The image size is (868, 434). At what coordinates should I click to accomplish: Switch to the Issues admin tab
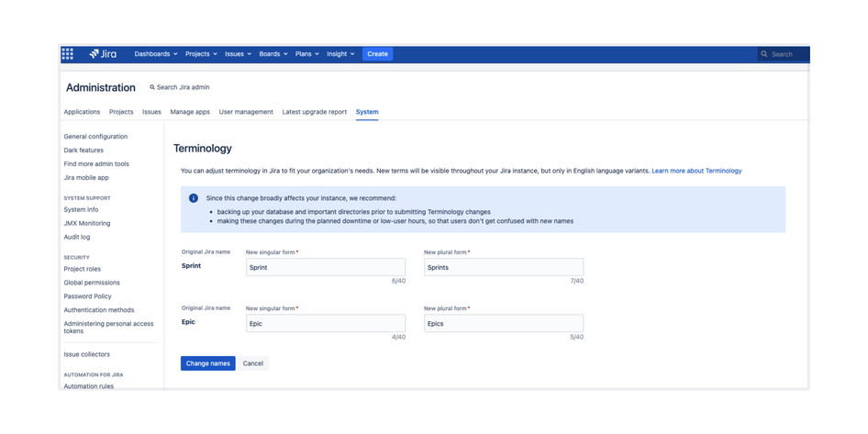pyautogui.click(x=151, y=112)
